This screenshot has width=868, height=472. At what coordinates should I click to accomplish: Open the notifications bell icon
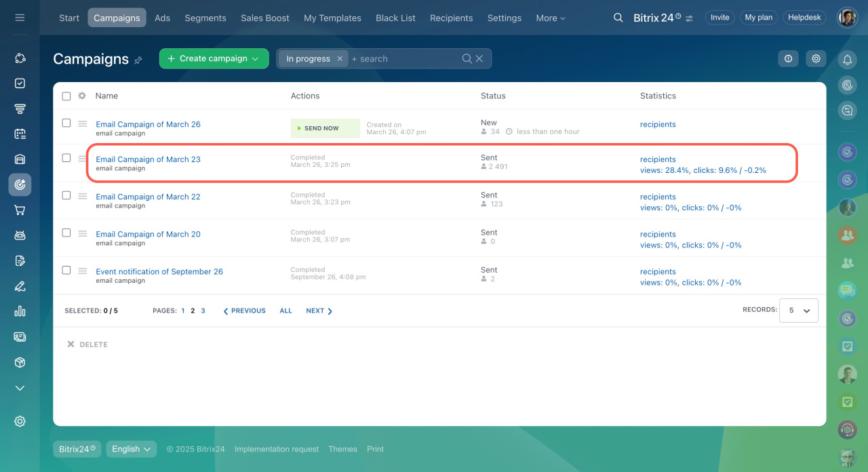tap(847, 60)
